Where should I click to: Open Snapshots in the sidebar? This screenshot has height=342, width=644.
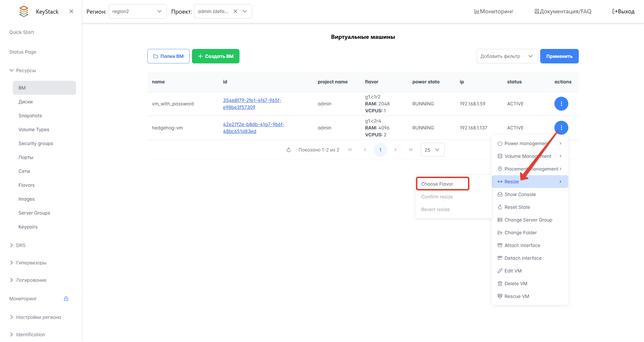click(30, 116)
